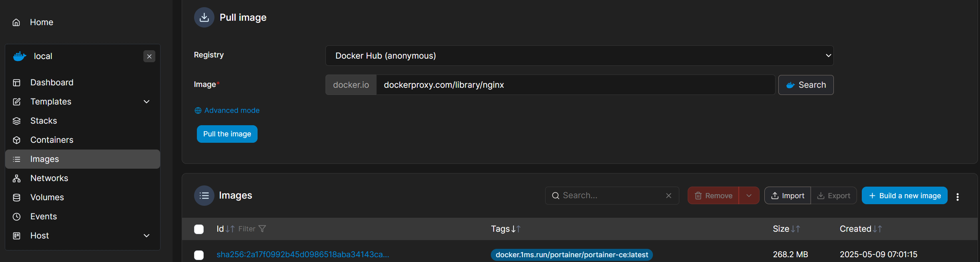Click the Volumes database icon
This screenshot has width=980, height=262.
(16, 197)
